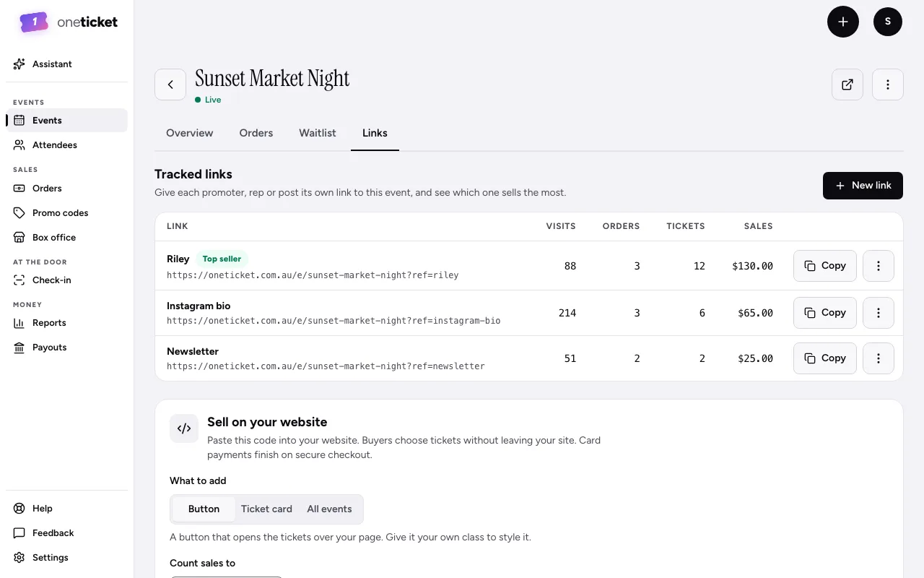Open event page in new window
The image size is (924, 578).
click(x=847, y=85)
